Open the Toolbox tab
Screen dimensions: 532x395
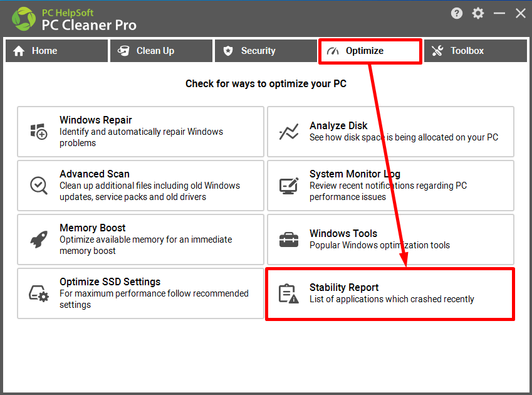(x=476, y=51)
